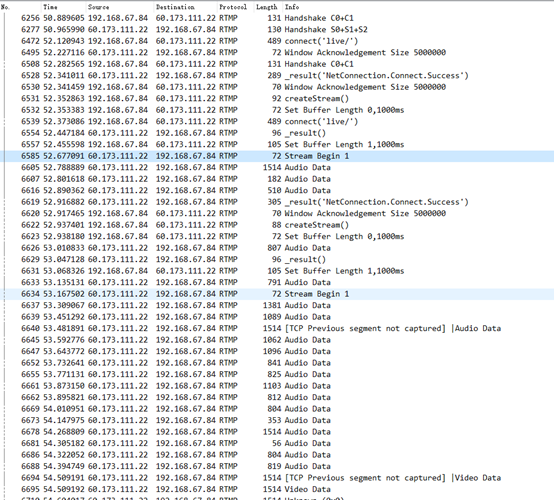
Task: Sort by the Time column header
Action: pyautogui.click(x=64, y=7)
